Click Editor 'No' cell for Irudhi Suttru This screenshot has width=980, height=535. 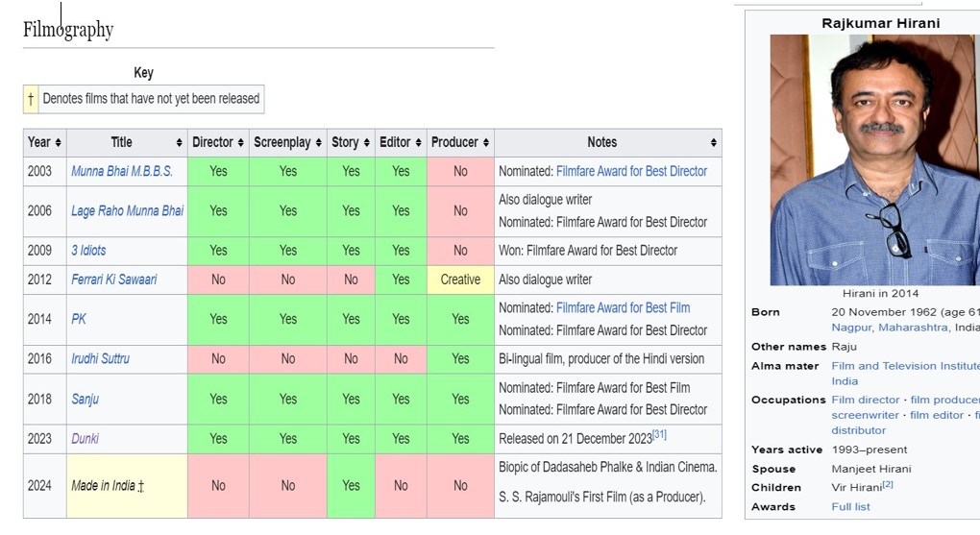pos(401,359)
